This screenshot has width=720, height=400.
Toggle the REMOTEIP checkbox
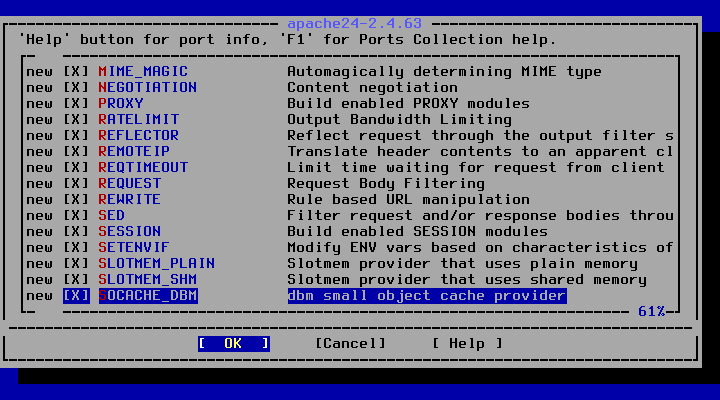(76, 152)
